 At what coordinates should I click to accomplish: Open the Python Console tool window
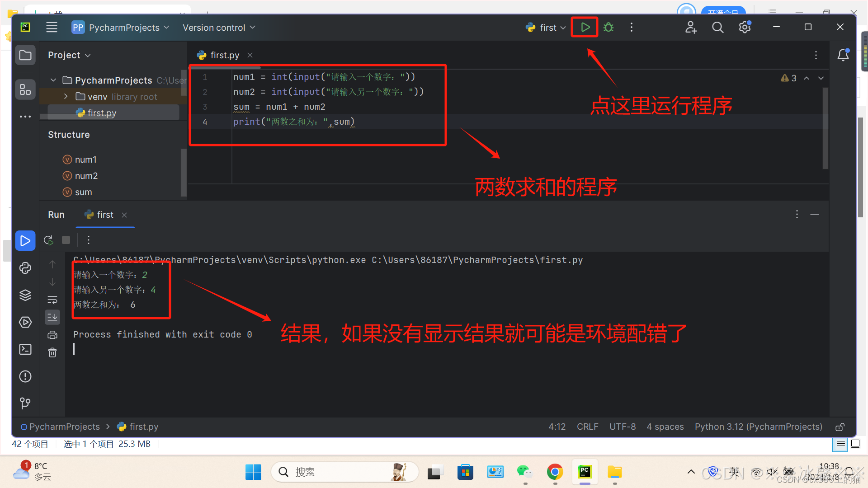[x=25, y=268]
